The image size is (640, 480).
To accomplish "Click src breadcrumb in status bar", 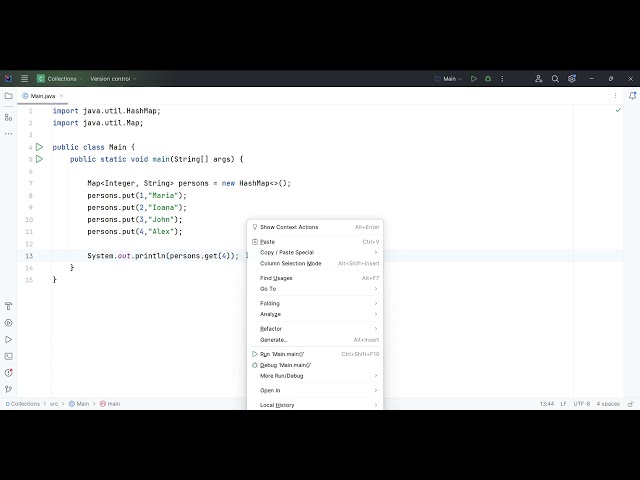I will [54, 404].
